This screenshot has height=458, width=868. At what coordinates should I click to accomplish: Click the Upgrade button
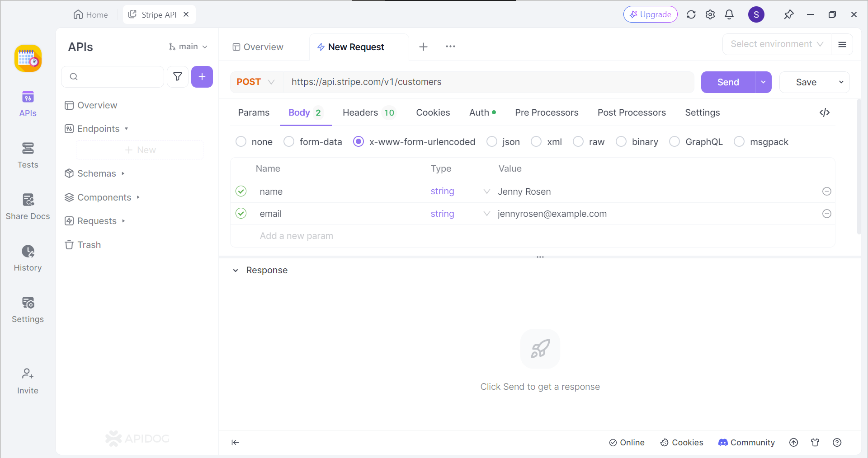(651, 14)
